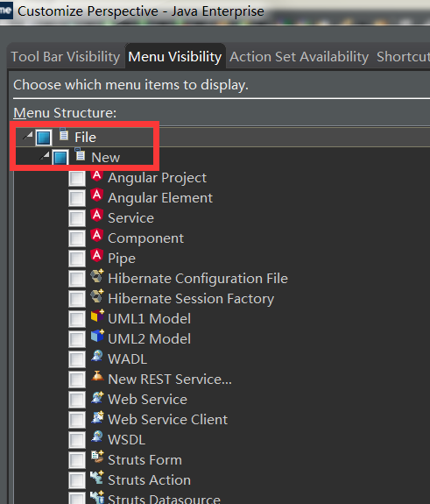
Task: Click the Angular Service icon
Action: (97, 216)
